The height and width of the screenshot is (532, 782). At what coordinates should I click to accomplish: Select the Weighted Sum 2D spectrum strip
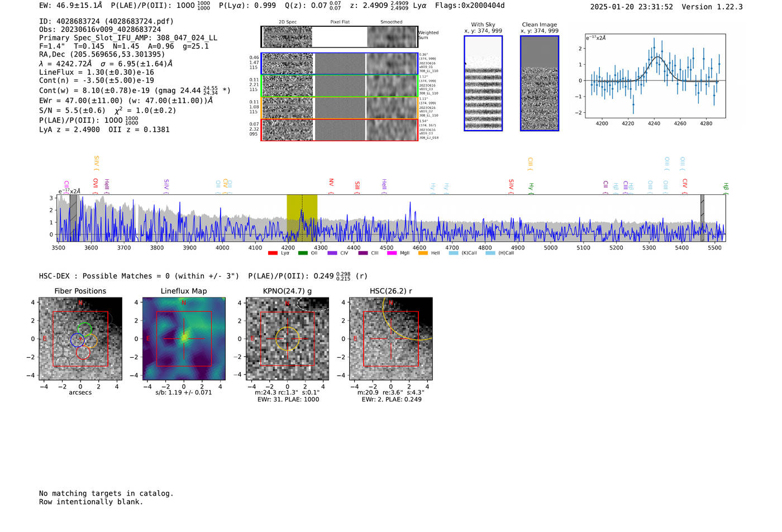point(339,37)
